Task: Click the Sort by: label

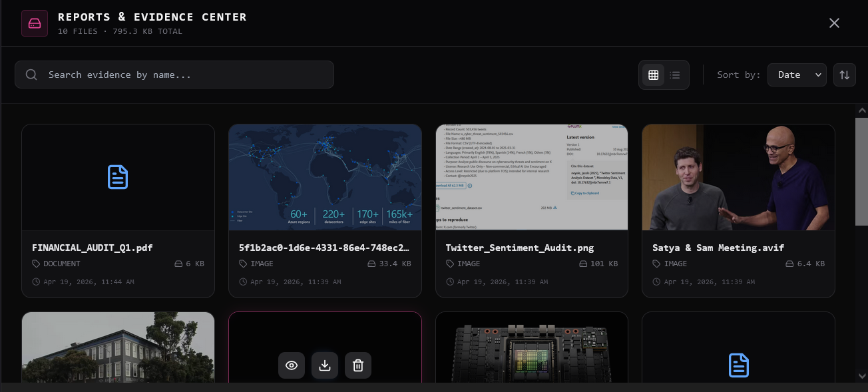Action: click(738, 75)
